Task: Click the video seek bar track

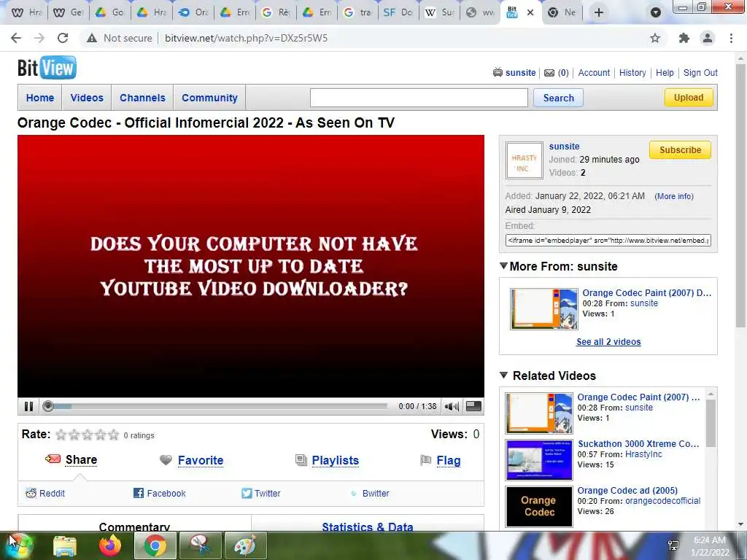Action: 220,406
